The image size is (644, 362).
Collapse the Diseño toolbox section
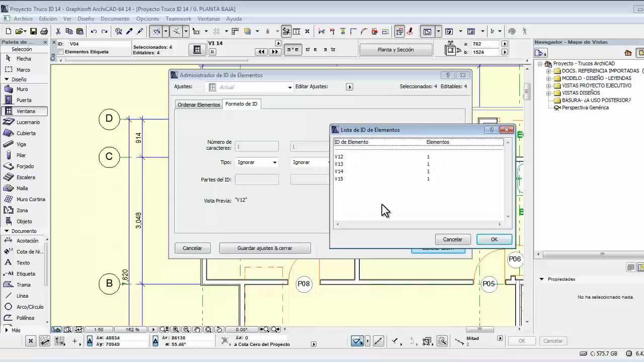click(x=7, y=79)
